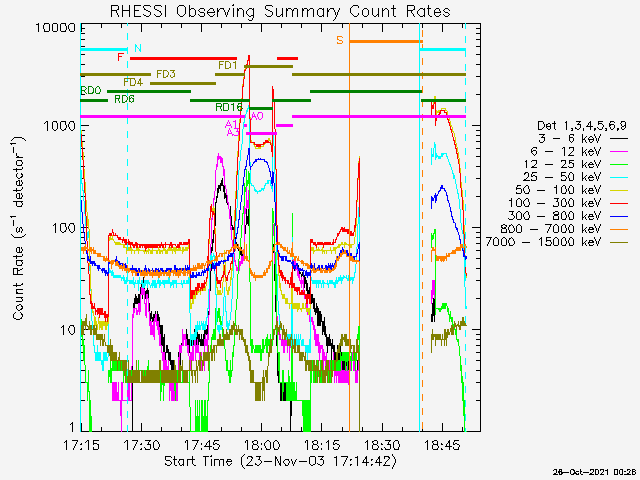The image size is (640, 480).
Task: Click the 'FD1' decimation flag label
Action: (228, 65)
